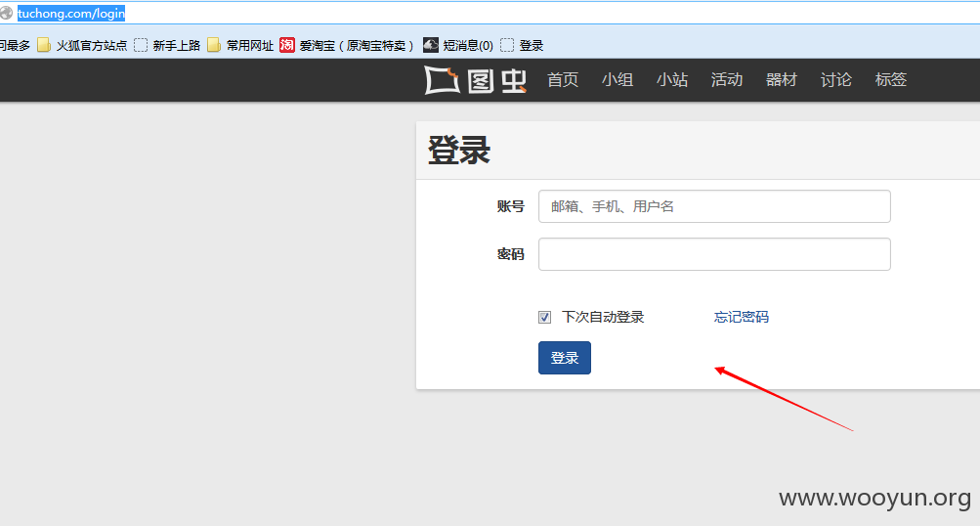
Task: Open the 讨论 navigation item
Action: pyautogui.click(x=836, y=80)
